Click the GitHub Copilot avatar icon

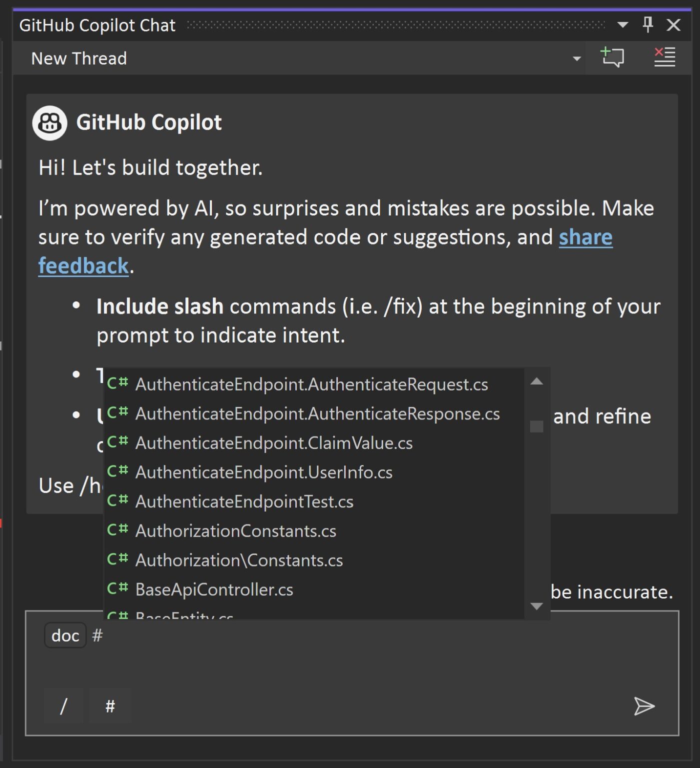49,122
